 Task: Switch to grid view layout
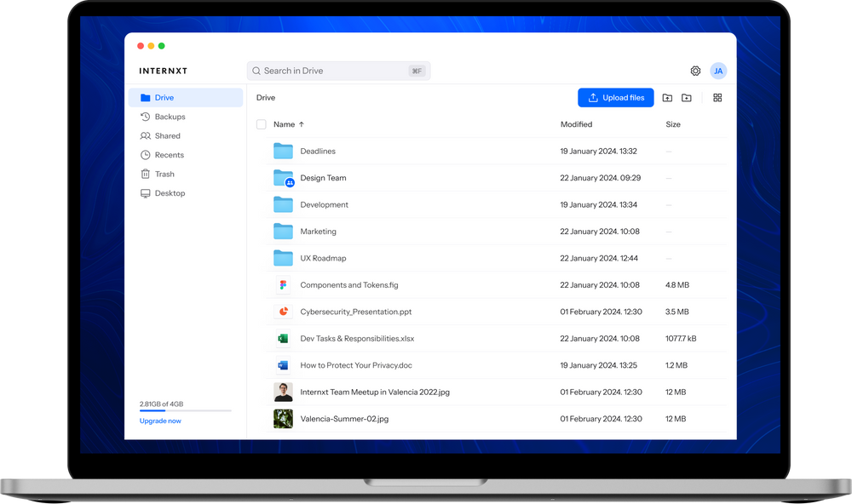coord(717,97)
